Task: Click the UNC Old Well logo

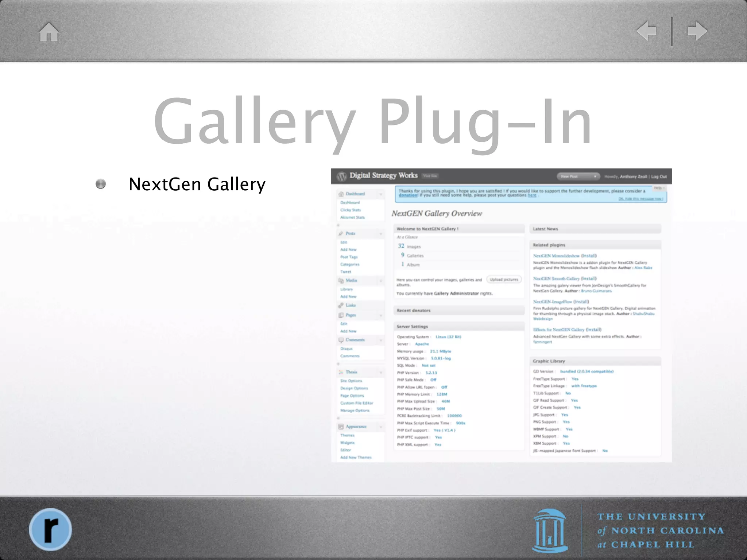Action: [550, 530]
